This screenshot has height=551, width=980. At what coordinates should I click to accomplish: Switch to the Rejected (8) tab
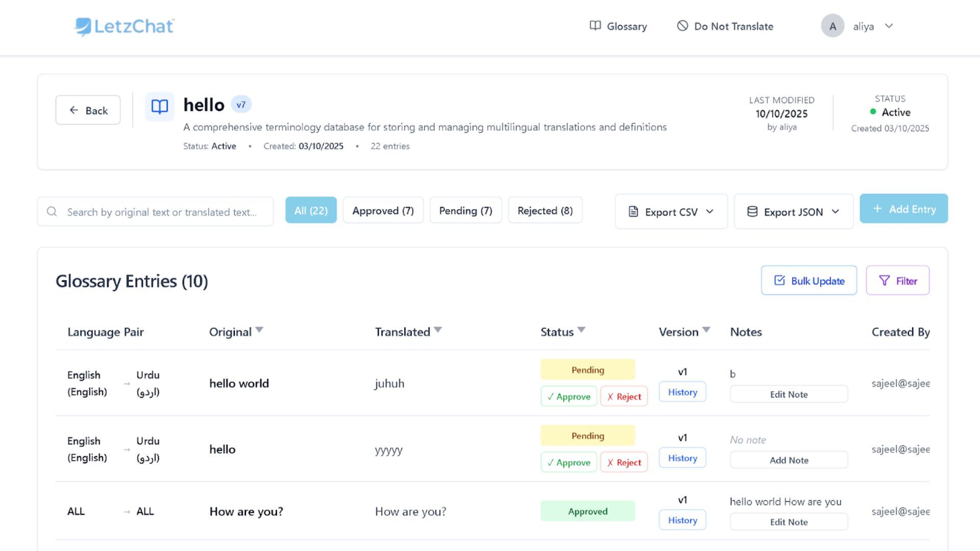click(x=545, y=211)
